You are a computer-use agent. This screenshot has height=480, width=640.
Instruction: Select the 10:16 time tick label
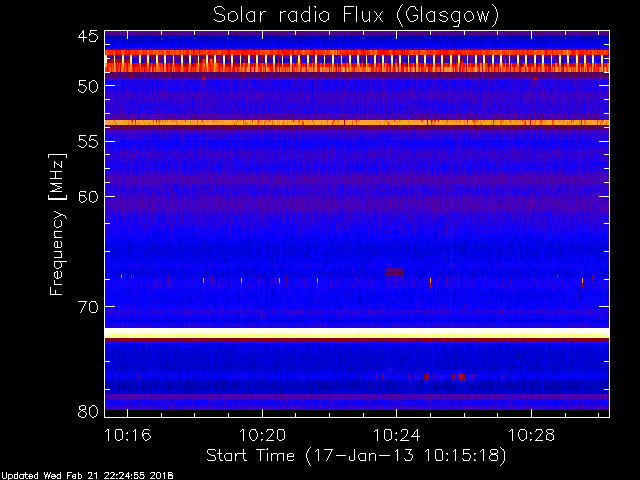pyautogui.click(x=127, y=436)
